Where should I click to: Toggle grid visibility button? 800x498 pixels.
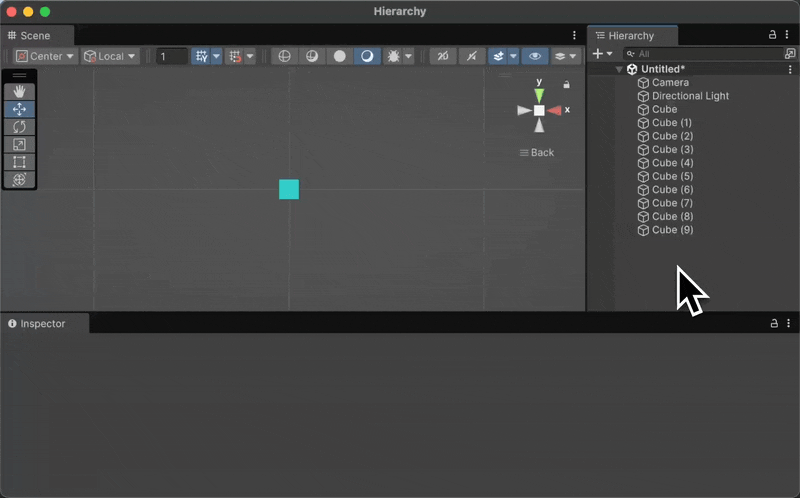[202, 56]
